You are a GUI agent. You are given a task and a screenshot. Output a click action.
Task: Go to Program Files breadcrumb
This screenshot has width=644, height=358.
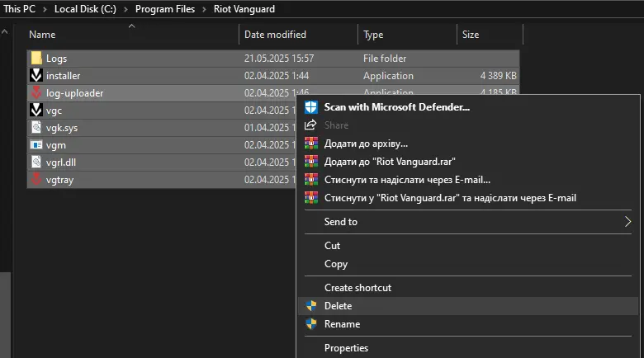coord(165,8)
